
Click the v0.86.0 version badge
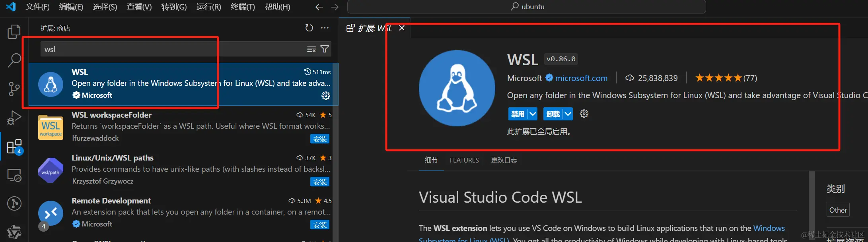(561, 59)
